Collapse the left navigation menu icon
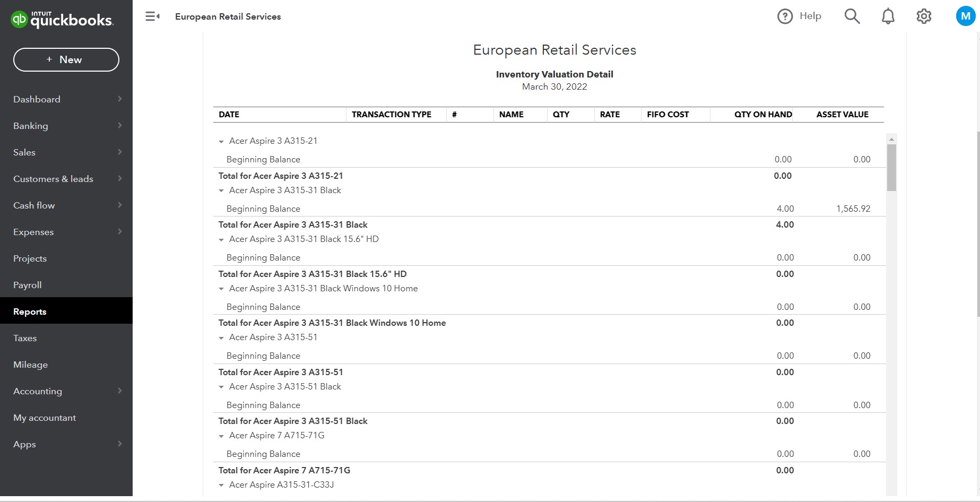This screenshot has width=980, height=502. (x=153, y=16)
